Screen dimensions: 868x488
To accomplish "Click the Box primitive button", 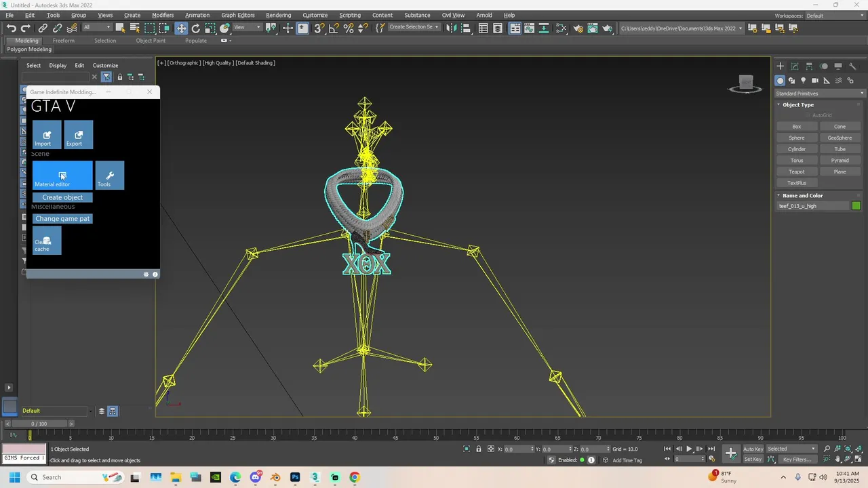I will pyautogui.click(x=797, y=126).
